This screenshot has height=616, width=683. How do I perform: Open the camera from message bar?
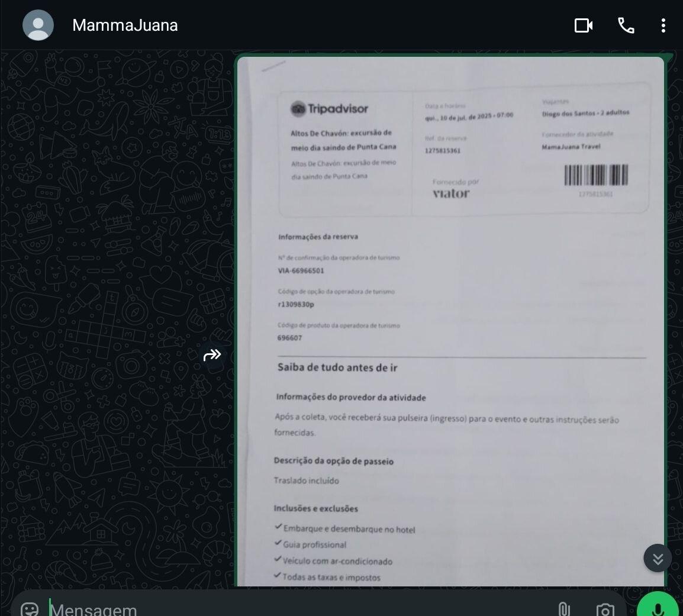pyautogui.click(x=605, y=609)
